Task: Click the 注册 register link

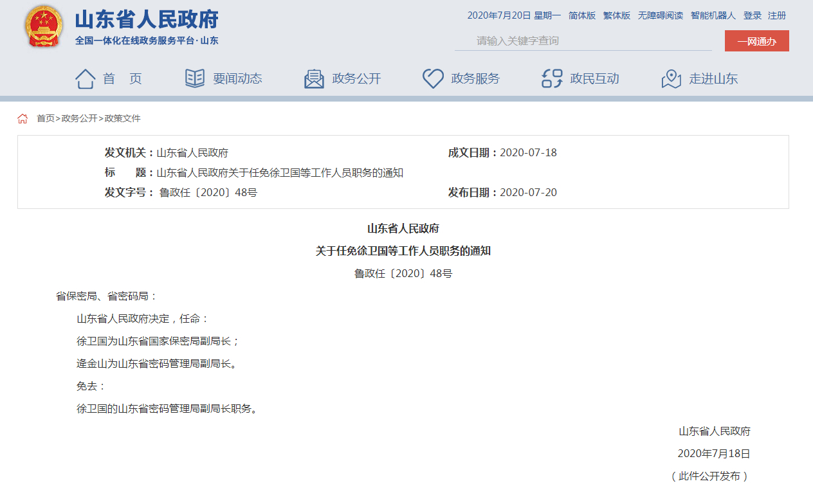Action: (x=777, y=15)
